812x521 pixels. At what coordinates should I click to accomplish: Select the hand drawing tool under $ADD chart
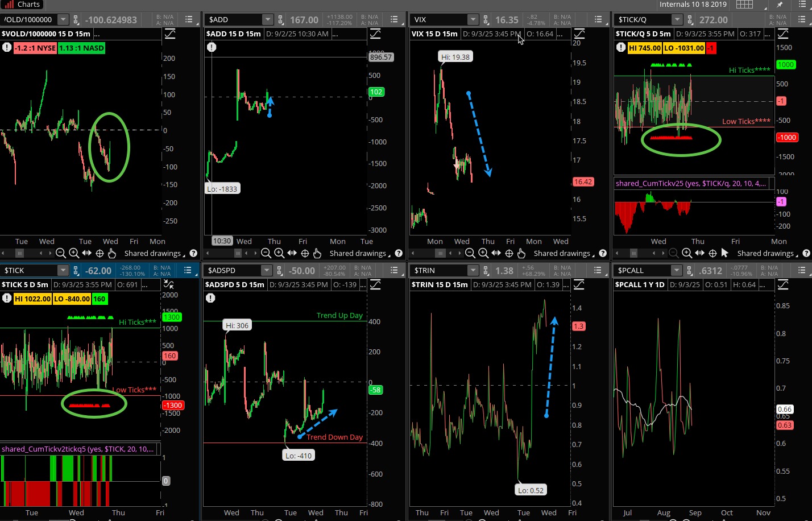click(317, 253)
